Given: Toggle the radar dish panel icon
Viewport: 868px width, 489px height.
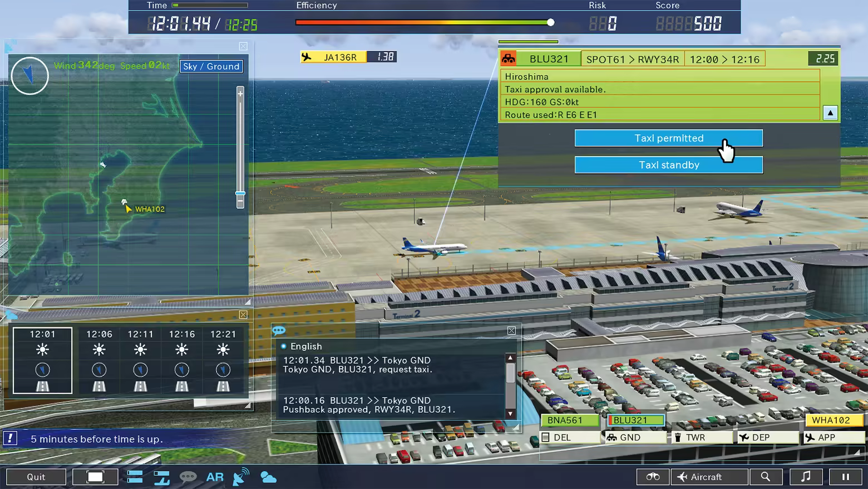Looking at the screenshot, I should 241,477.
